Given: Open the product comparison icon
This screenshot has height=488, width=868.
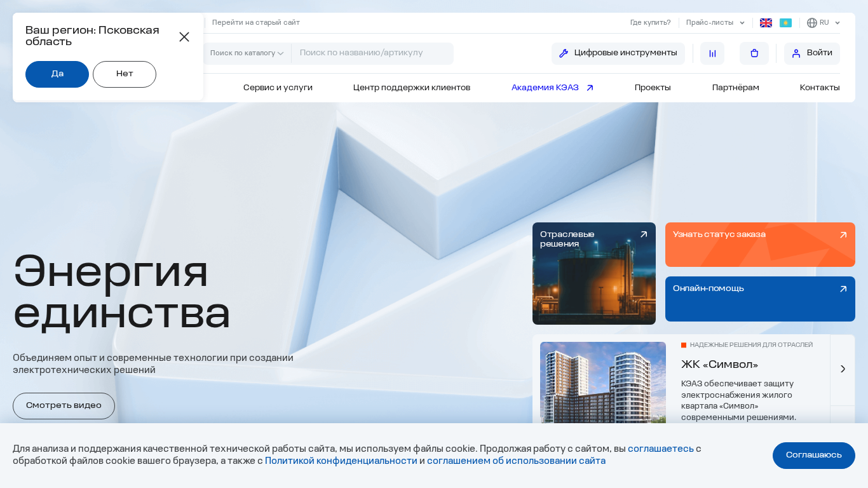Looking at the screenshot, I should tap(712, 53).
